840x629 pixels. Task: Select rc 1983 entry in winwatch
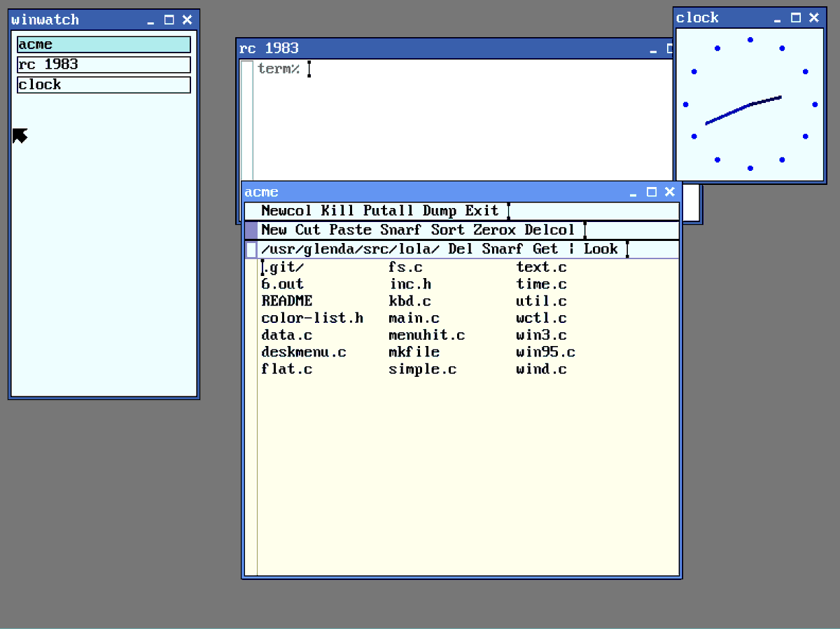pyautogui.click(x=104, y=64)
